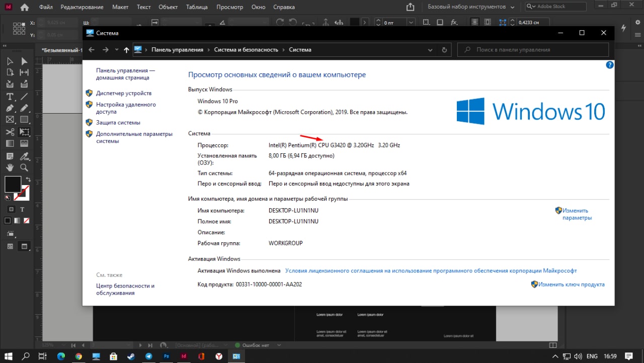Select the Gradient Swatch tool in InDesign

10,144
